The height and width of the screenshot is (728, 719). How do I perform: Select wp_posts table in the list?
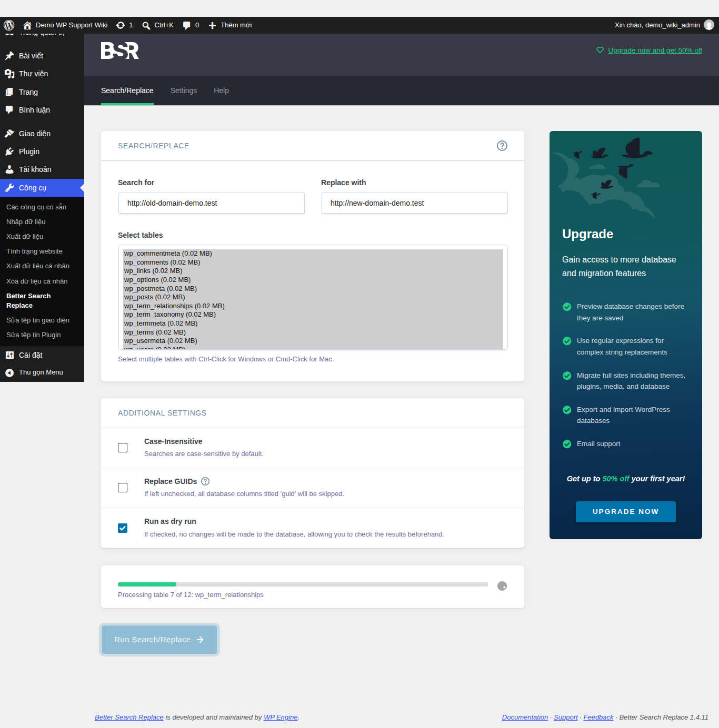coord(313,297)
